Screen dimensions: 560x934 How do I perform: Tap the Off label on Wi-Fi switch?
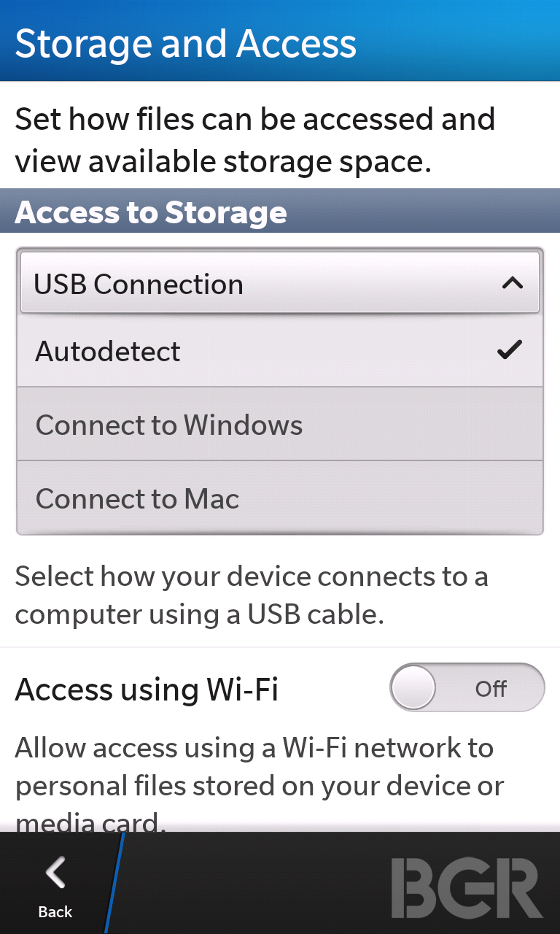tap(491, 688)
